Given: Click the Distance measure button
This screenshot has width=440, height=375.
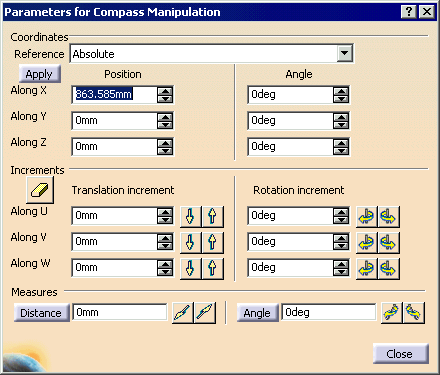Looking at the screenshot, I should coord(41,313).
